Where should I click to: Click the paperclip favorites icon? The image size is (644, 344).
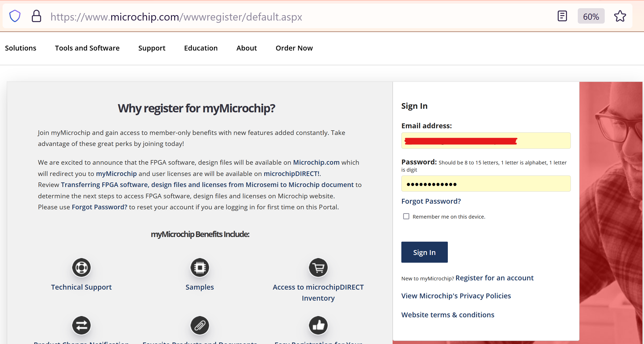click(200, 326)
